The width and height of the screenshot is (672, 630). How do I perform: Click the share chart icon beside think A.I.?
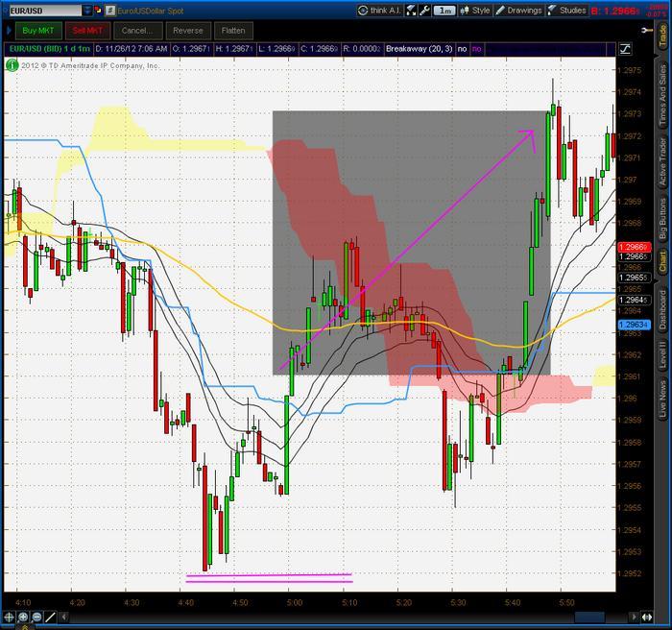pyautogui.click(x=411, y=11)
